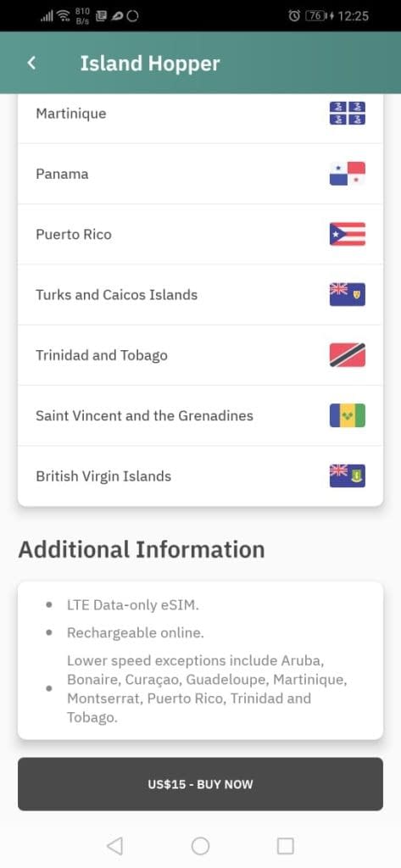The width and height of the screenshot is (401, 868).
Task: Tap the Island Hopper title
Action: tap(149, 63)
